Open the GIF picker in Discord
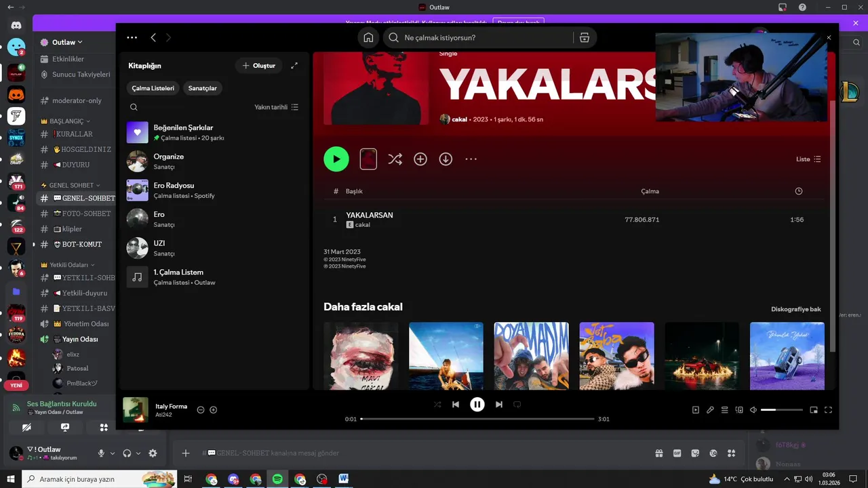 pos(677,453)
